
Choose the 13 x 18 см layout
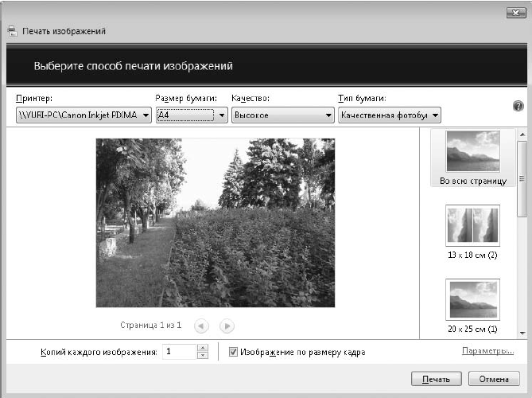472,232
